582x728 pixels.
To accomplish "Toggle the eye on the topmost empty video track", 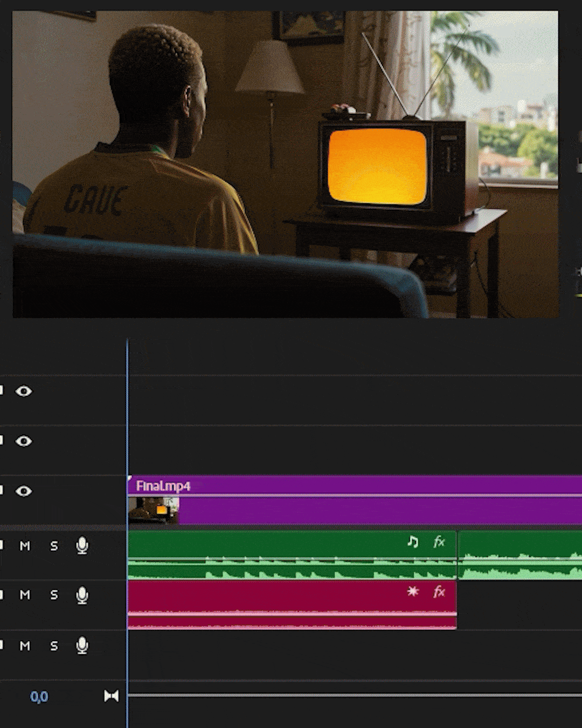I will click(24, 391).
